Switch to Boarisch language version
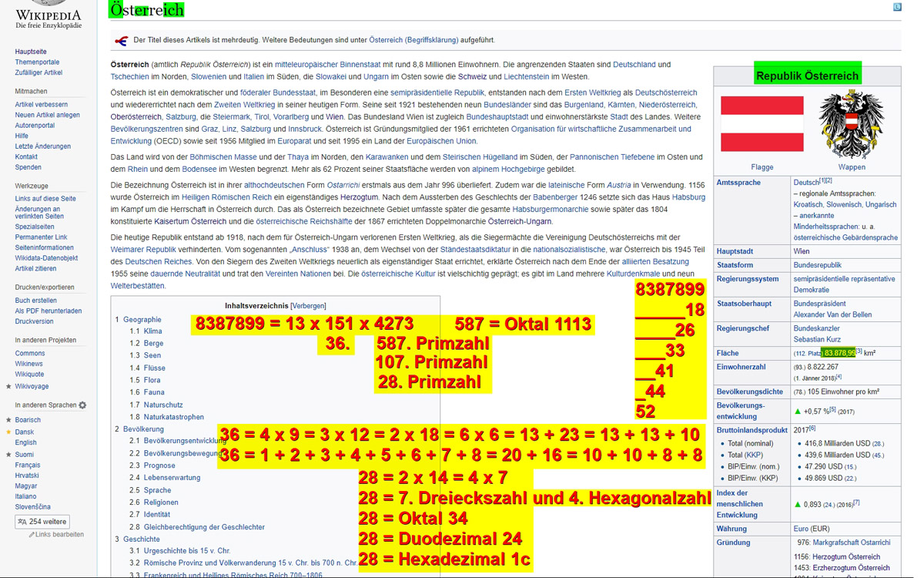The width and height of the screenshot is (924, 578). click(28, 420)
